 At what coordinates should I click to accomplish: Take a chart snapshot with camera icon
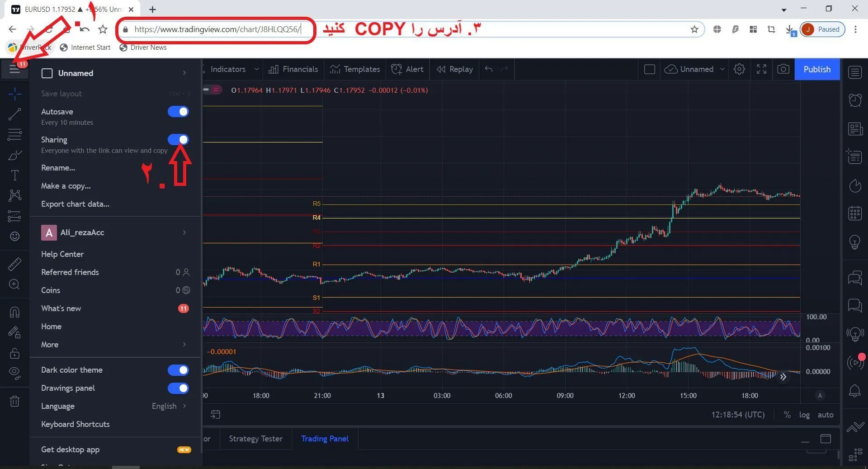[783, 69]
